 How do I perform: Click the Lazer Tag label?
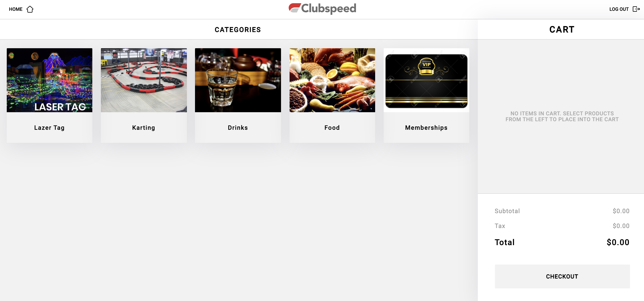pos(50,128)
